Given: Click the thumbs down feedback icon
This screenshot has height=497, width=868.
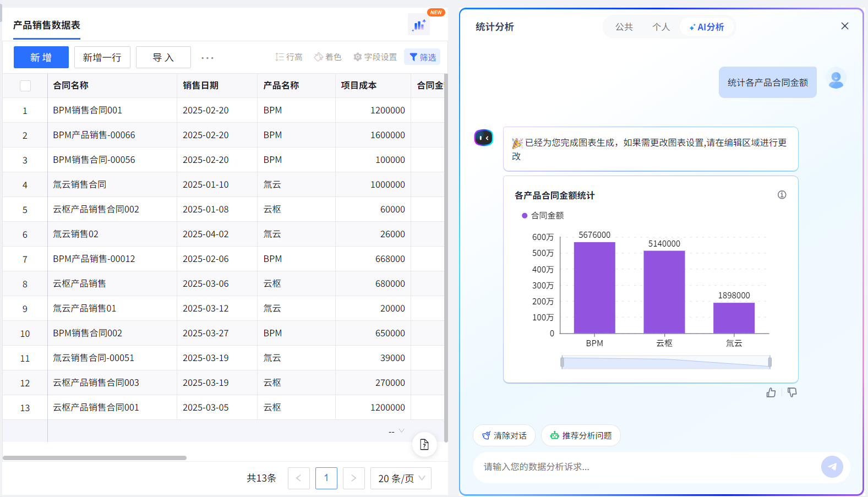Looking at the screenshot, I should click(x=792, y=392).
